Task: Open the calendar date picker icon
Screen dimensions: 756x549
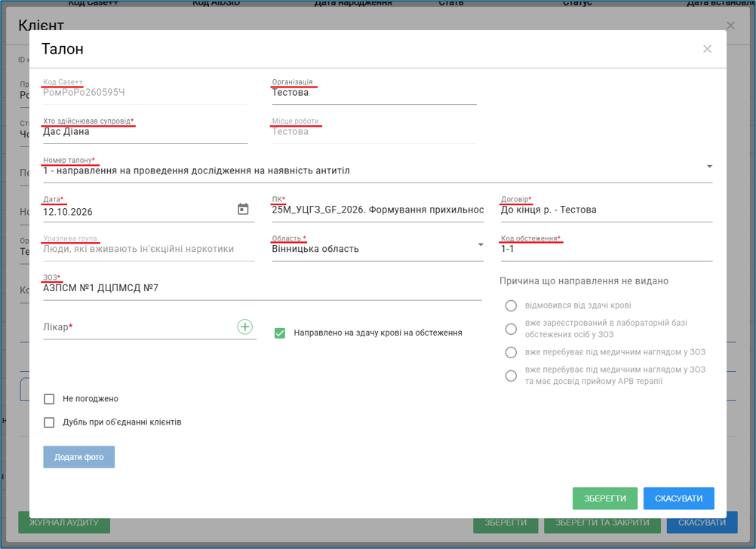Action: click(243, 209)
